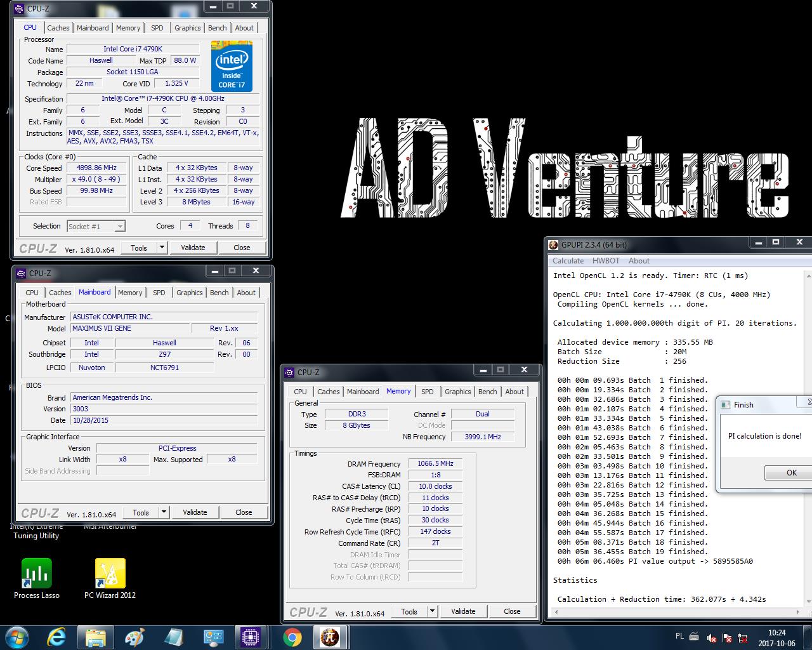Image resolution: width=812 pixels, height=650 pixels.
Task: Click the network disconnected tray icon
Action: click(x=742, y=638)
